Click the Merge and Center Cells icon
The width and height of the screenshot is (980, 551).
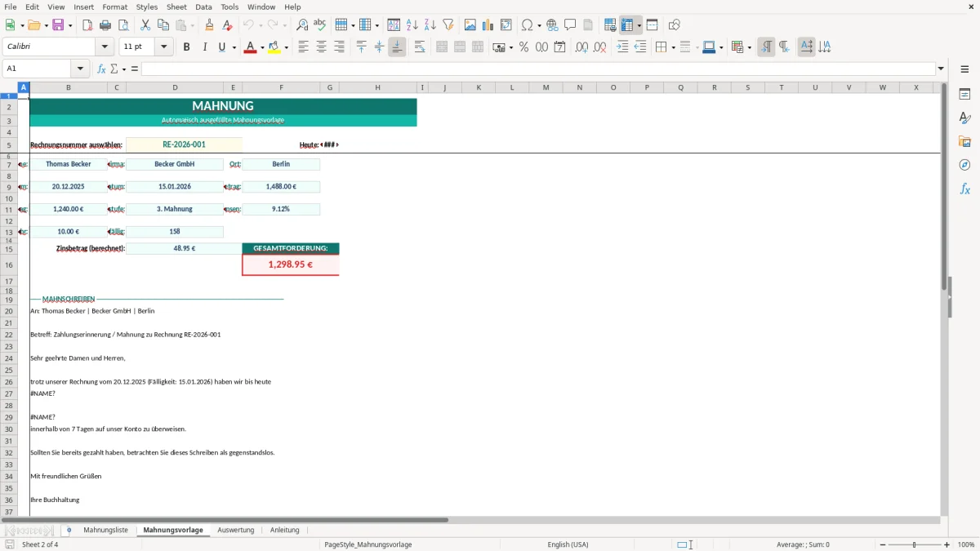coord(442,47)
